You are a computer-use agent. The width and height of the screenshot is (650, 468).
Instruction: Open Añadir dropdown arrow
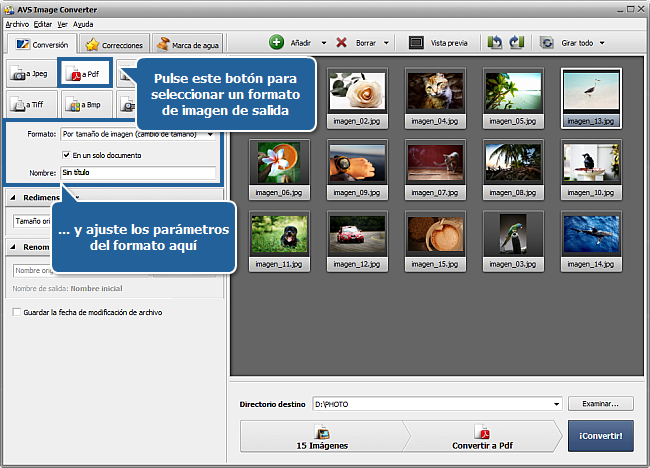pos(324,43)
